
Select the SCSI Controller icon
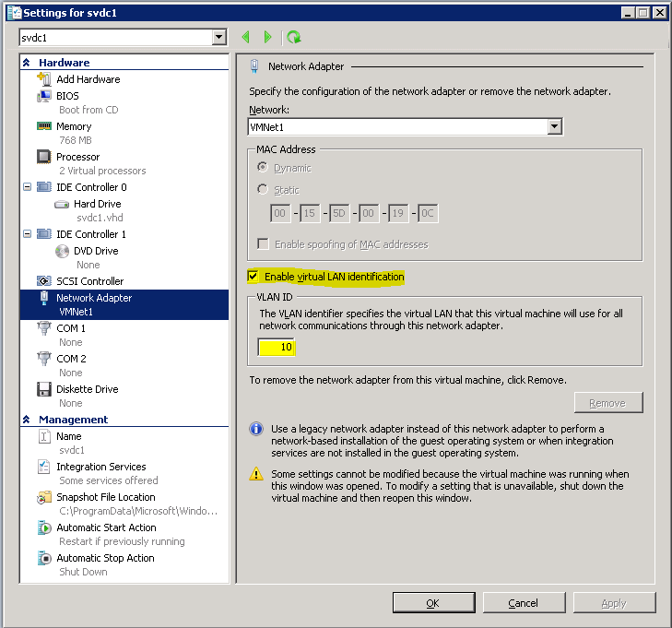coord(43,281)
